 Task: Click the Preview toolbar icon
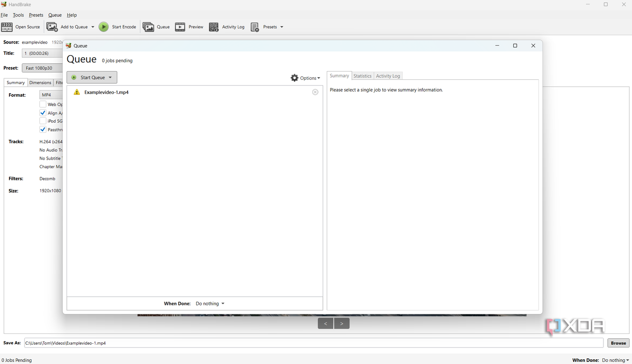click(180, 27)
